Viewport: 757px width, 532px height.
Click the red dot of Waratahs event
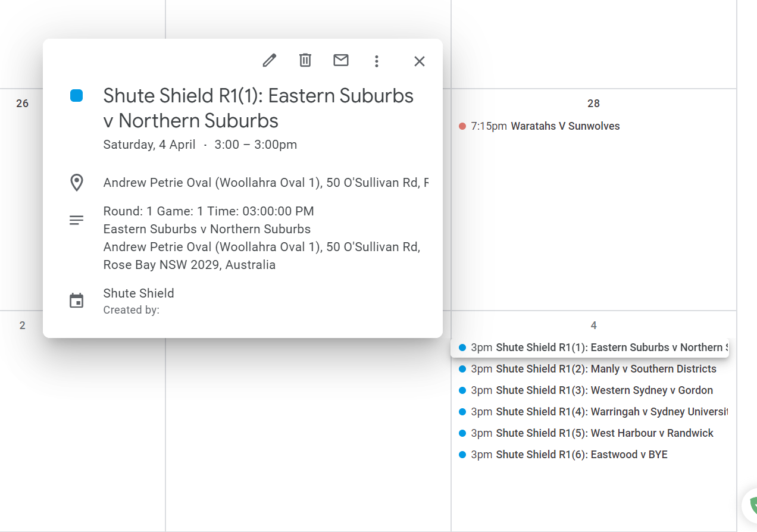click(462, 126)
